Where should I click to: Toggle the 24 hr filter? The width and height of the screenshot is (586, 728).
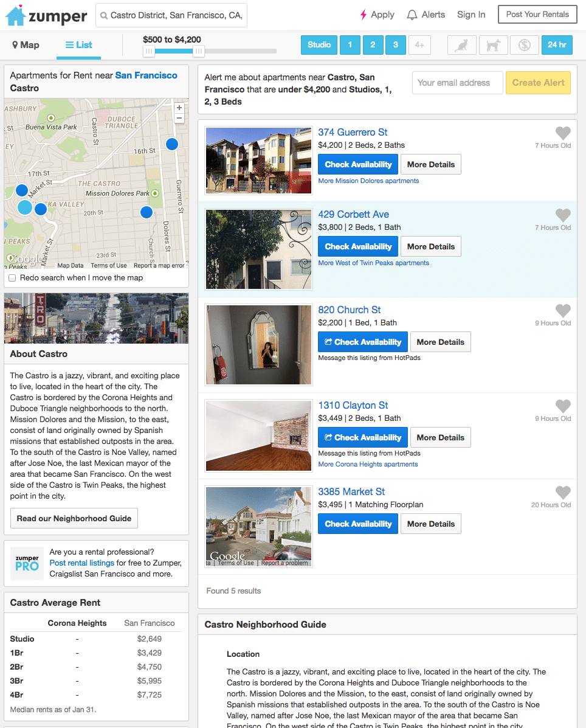coord(557,45)
